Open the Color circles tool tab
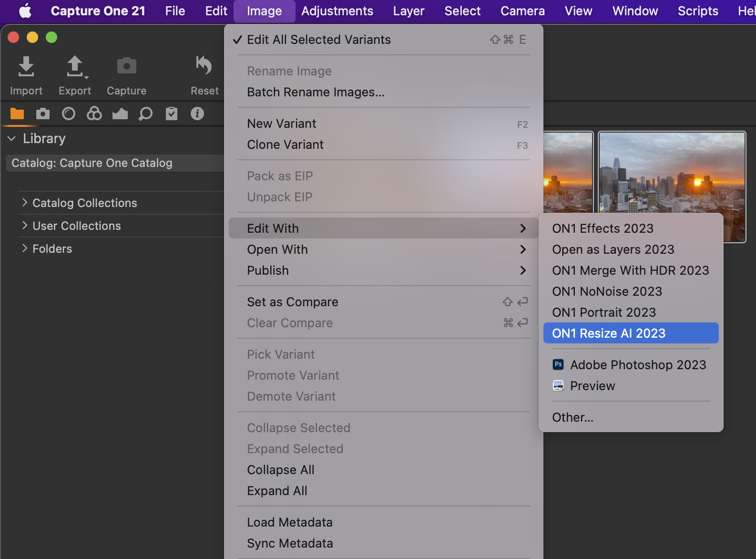Viewport: 756px width, 559px height. click(94, 114)
